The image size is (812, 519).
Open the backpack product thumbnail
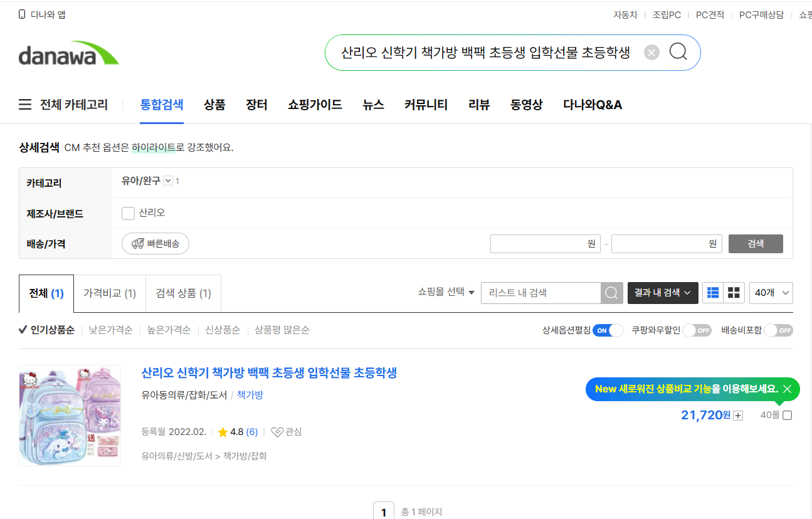point(70,416)
